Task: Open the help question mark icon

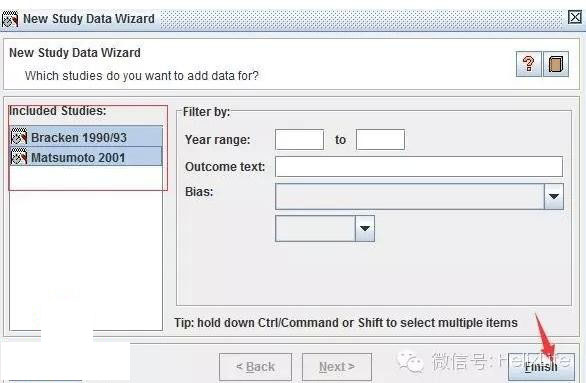Action: pos(528,64)
